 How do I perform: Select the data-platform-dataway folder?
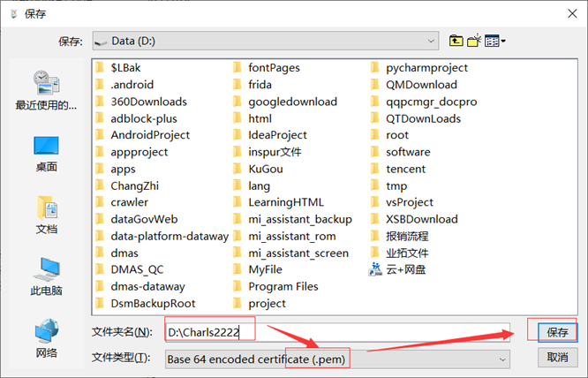pos(162,237)
